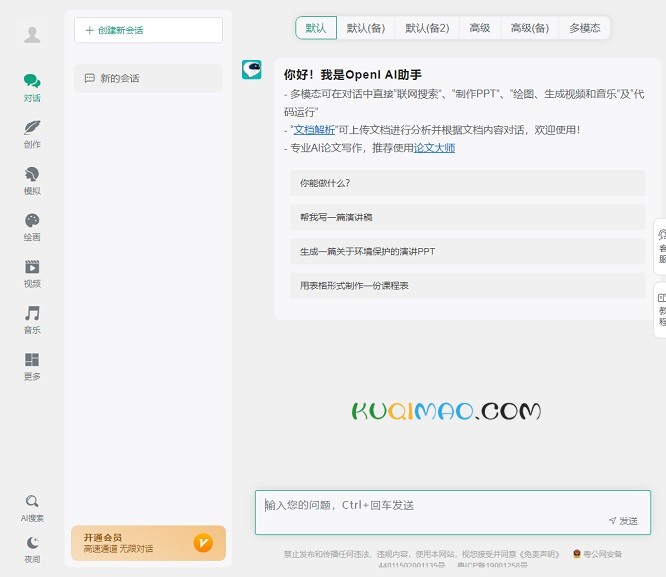Switch to the 默认 model tab
The image size is (666, 577).
316,28
